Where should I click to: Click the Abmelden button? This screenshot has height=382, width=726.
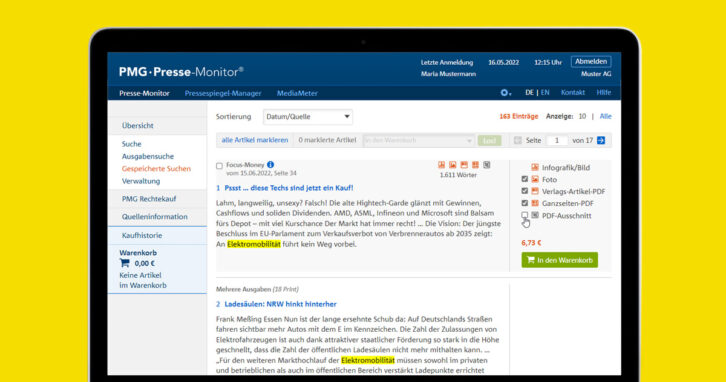click(x=591, y=62)
